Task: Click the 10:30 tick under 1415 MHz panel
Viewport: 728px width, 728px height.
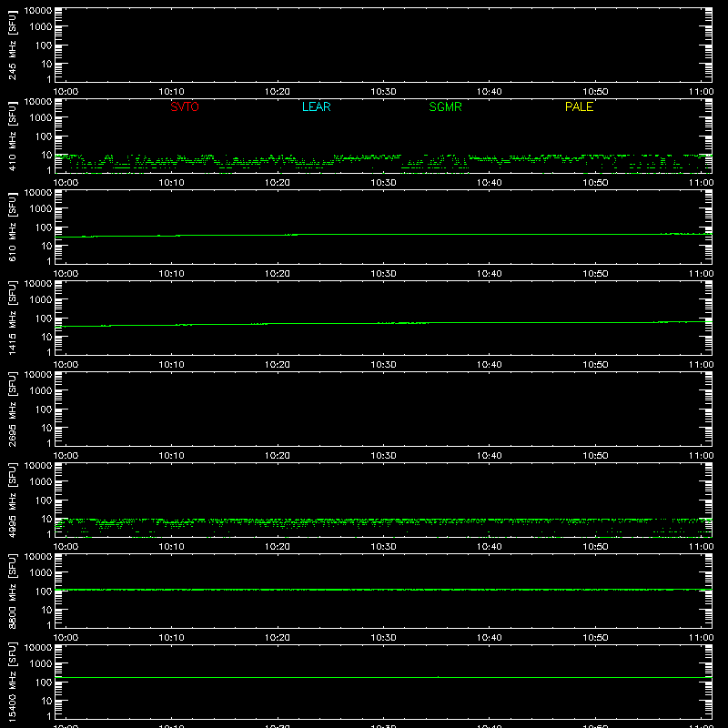Action: [x=383, y=365]
